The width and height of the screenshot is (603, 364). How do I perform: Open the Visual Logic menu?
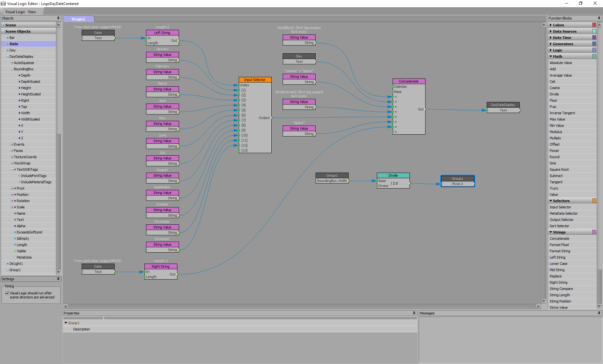[x=15, y=12]
